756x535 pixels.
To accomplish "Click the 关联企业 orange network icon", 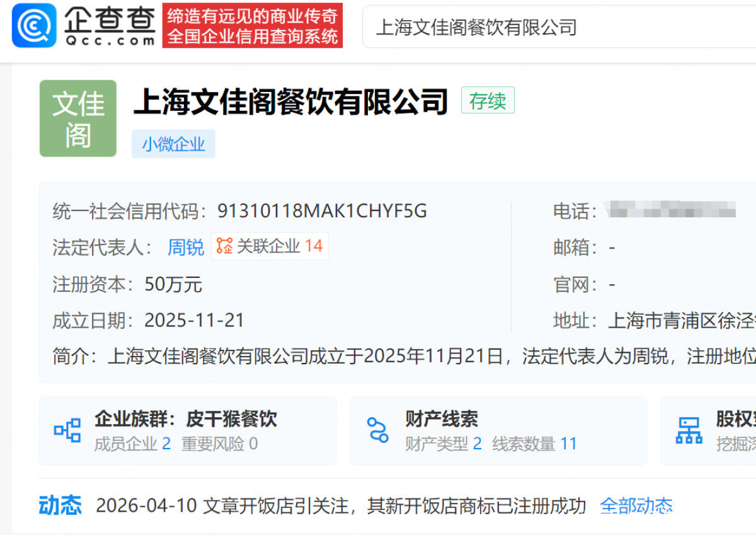I will pos(224,246).
